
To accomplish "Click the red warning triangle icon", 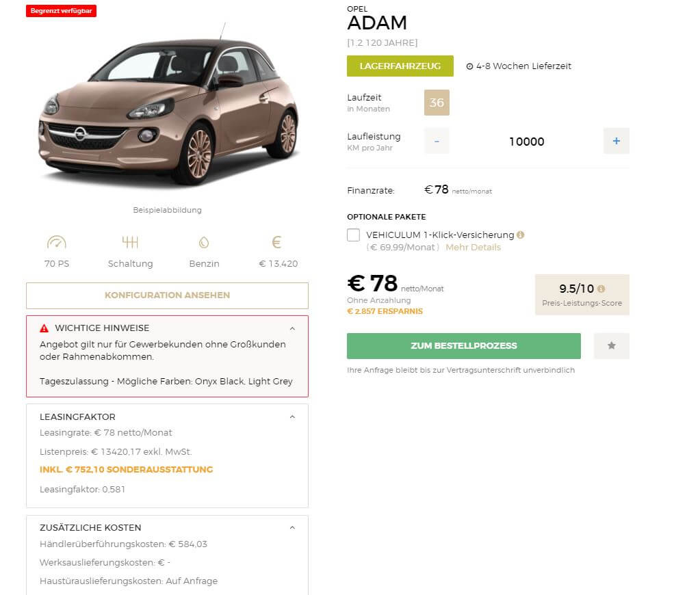I will (x=44, y=328).
